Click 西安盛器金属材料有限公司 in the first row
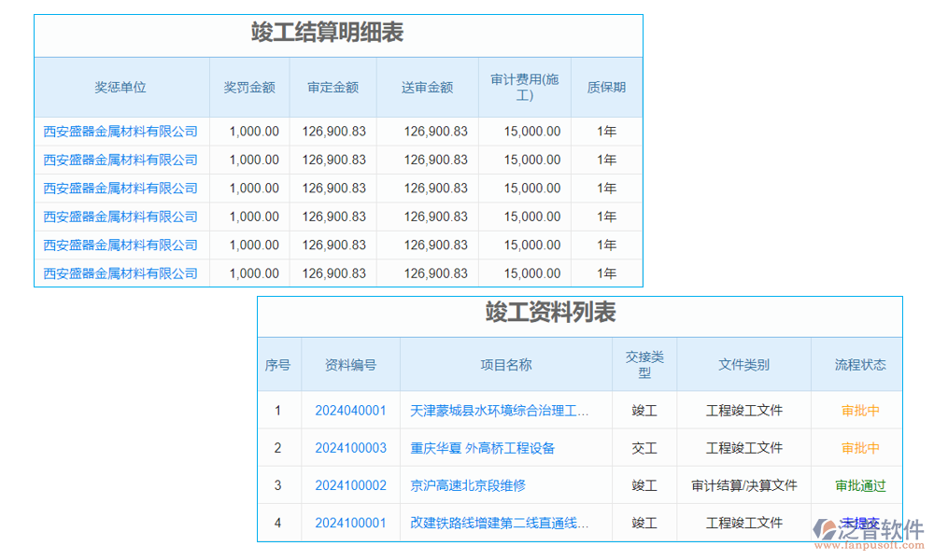This screenshot has width=934, height=560. tap(122, 131)
